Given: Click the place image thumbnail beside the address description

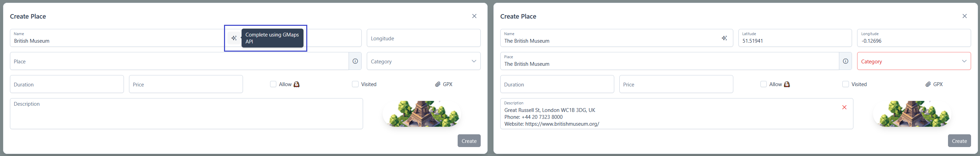Looking at the screenshot, I should pyautogui.click(x=912, y=114).
